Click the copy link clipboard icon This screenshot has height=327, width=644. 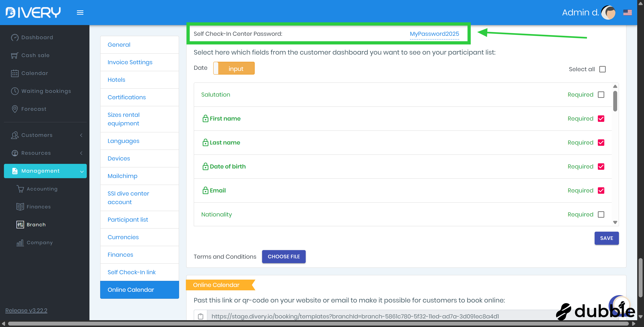tap(201, 316)
